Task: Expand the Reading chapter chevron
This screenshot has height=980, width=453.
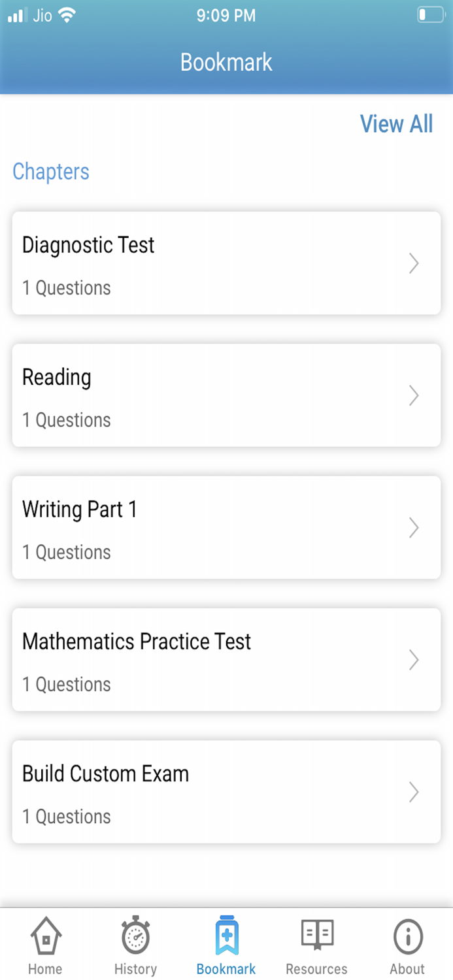Action: 414,395
